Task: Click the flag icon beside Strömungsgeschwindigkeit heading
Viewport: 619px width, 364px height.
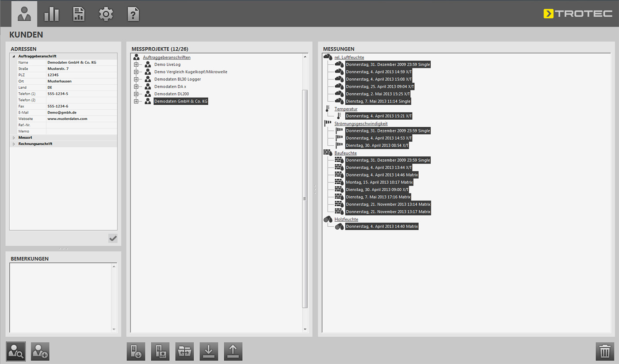Action: pyautogui.click(x=328, y=124)
